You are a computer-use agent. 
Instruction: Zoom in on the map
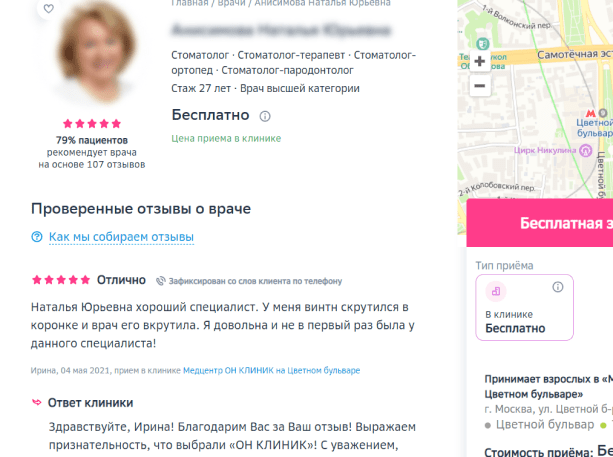point(480,61)
